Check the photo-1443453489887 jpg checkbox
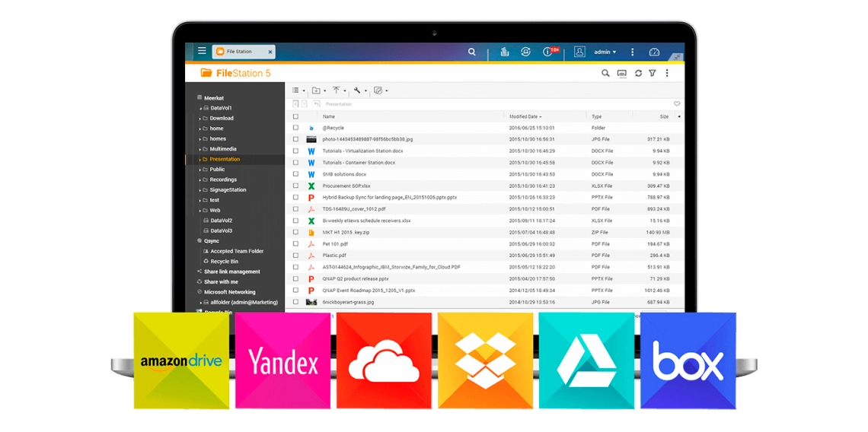Image resolution: width=868 pixels, height=432 pixels. [x=295, y=139]
